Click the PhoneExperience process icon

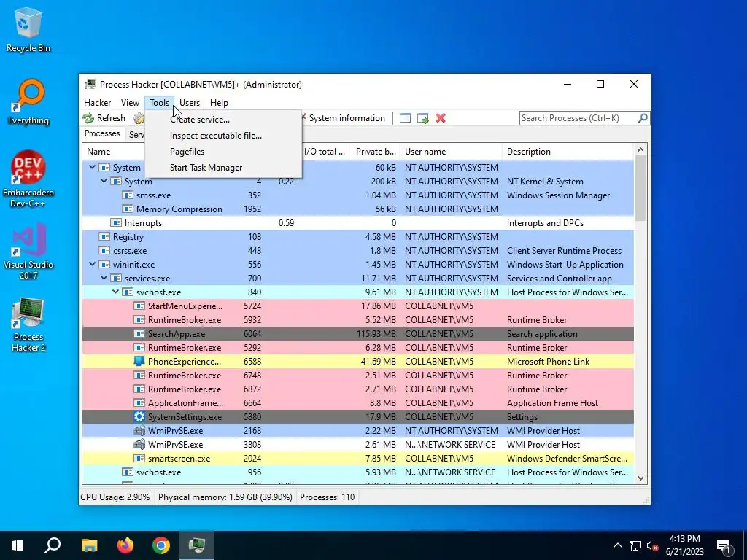pyautogui.click(x=139, y=361)
